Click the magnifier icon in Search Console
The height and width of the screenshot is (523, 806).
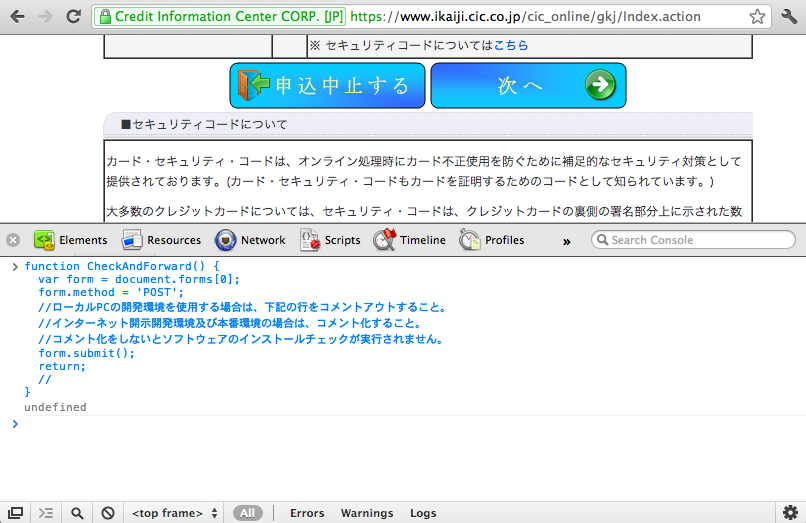tap(602, 240)
